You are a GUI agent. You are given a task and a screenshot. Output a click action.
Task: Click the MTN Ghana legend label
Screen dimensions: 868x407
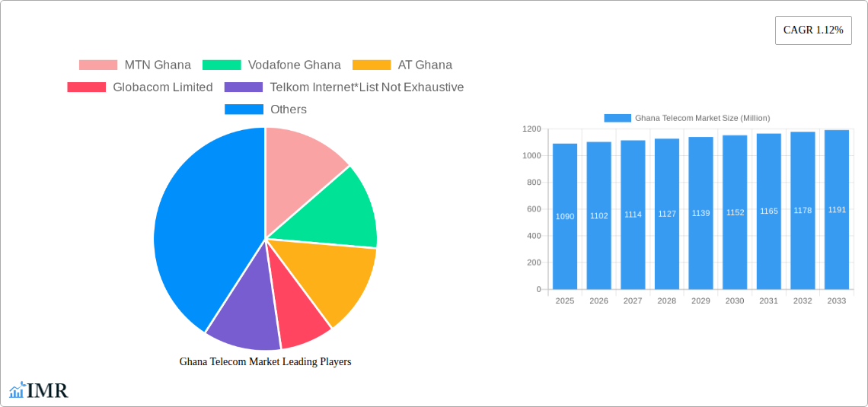click(x=158, y=65)
